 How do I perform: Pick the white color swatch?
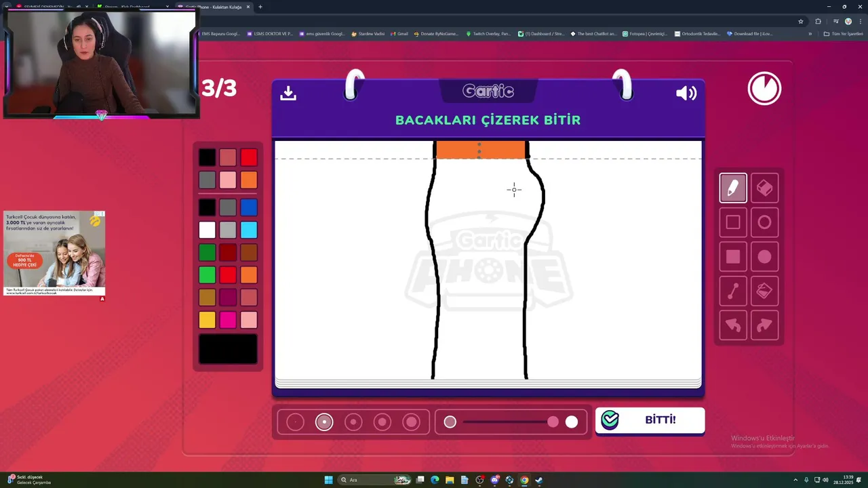207,230
